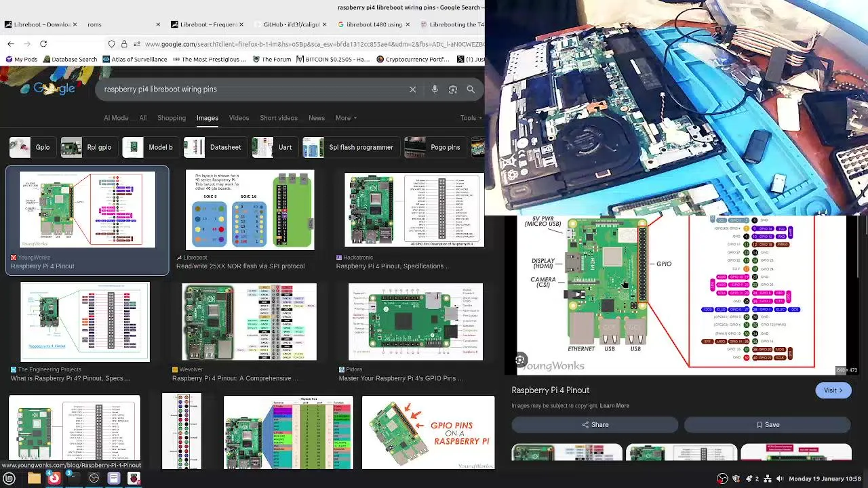
Task: Open the OBS Studio taskbar icon
Action: coord(94,479)
